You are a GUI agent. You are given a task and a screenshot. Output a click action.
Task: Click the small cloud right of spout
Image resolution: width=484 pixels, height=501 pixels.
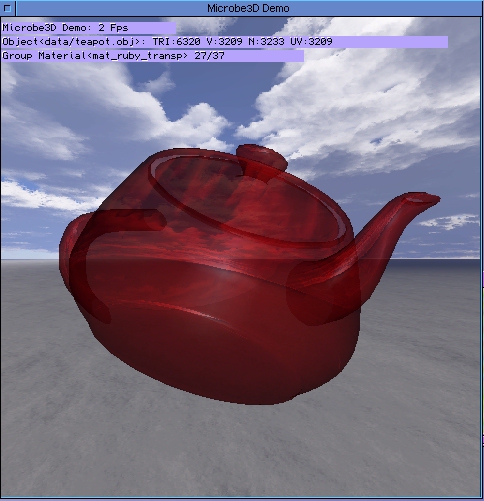(x=450, y=221)
